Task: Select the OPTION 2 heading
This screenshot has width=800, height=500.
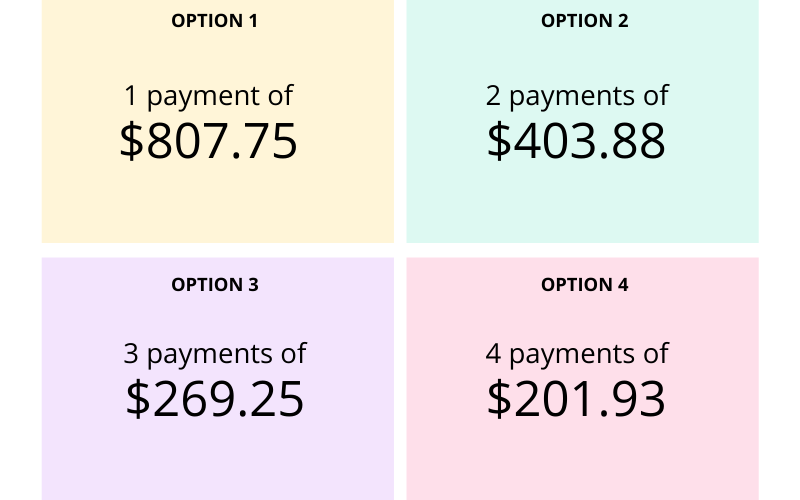Action: coord(584,20)
